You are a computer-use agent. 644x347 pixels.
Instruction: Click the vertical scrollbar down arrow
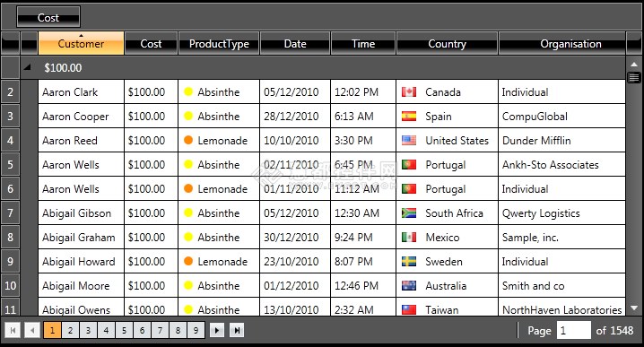[634, 308]
